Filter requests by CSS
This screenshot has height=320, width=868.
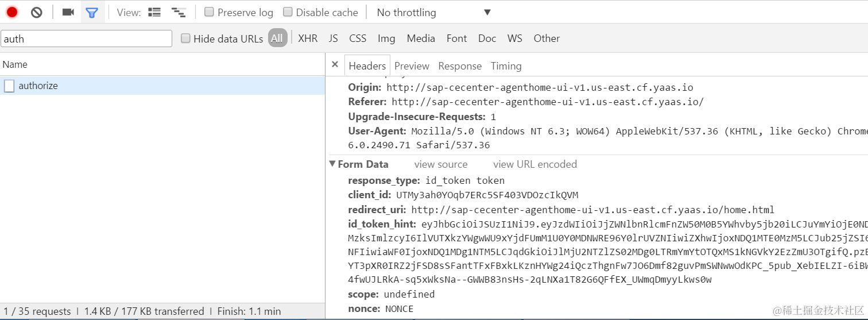358,38
